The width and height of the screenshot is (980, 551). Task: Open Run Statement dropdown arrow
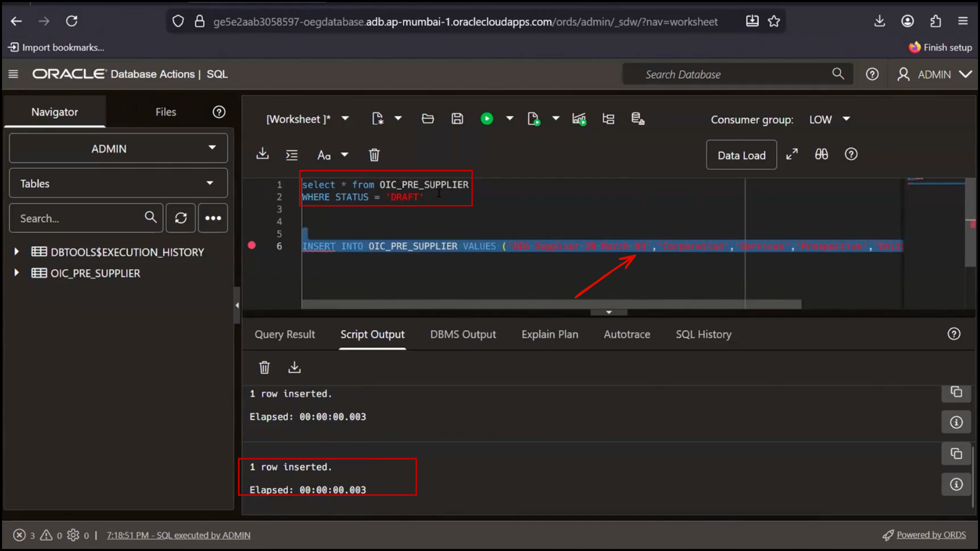509,118
